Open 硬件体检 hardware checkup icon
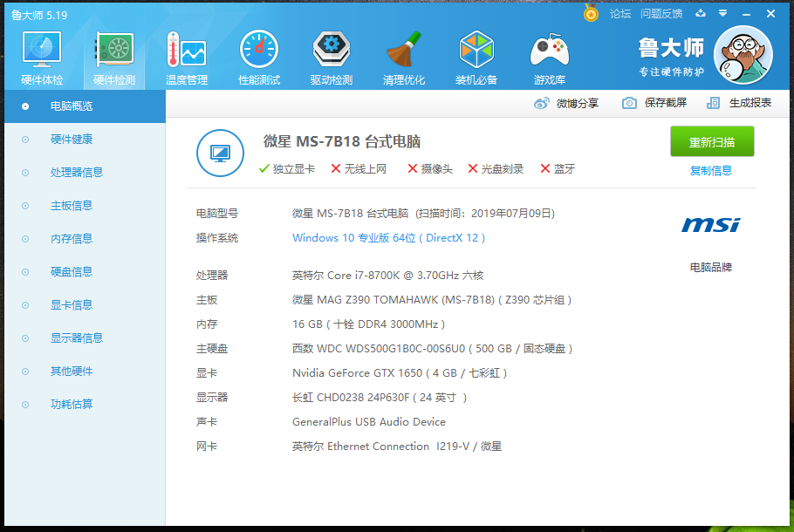Screen dimensions: 794x532 tap(42, 58)
